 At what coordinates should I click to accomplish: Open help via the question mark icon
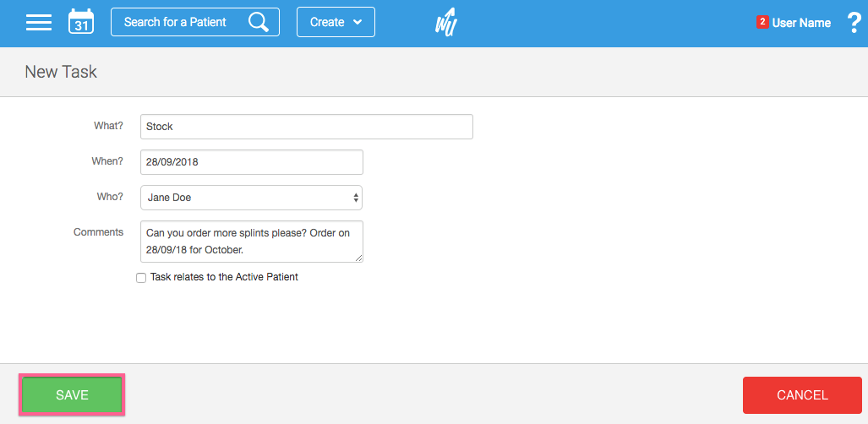click(854, 23)
